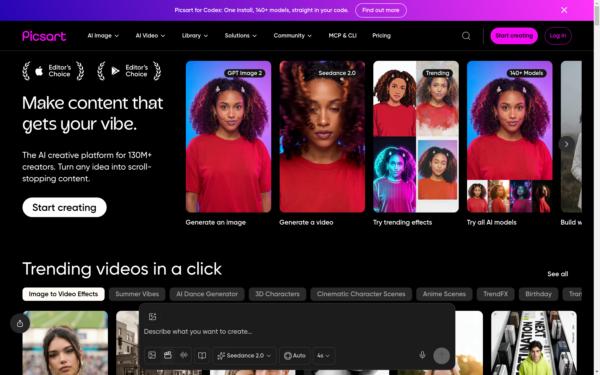The width and height of the screenshot is (600, 375).
Task: Select the TrendFX tab
Action: tap(496, 294)
